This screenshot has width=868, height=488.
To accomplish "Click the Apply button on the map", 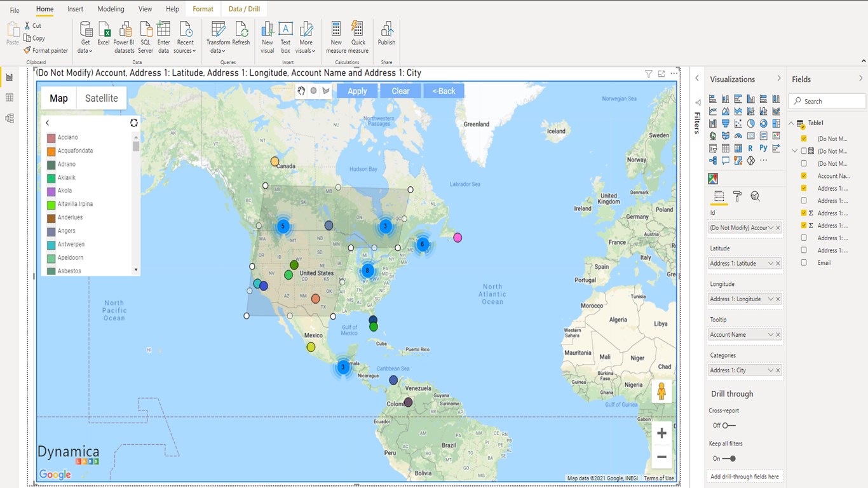I will 357,91.
